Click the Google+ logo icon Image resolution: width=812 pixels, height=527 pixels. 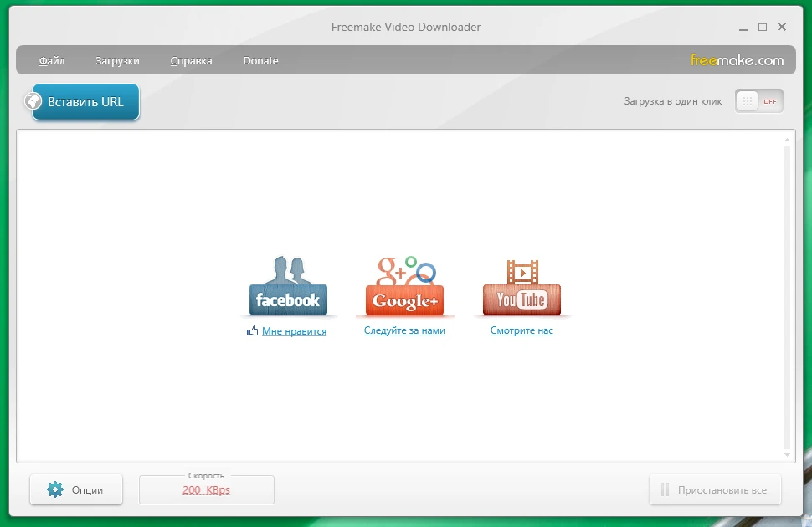(404, 286)
